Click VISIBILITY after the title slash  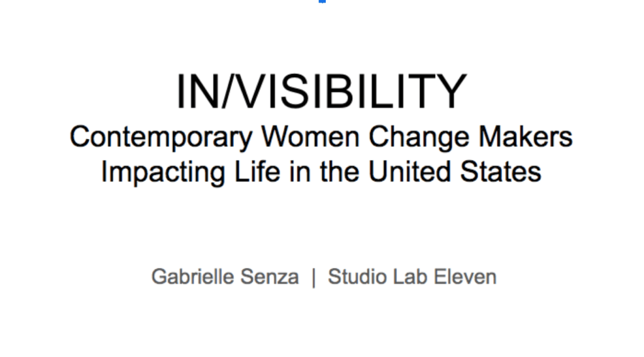point(345,92)
